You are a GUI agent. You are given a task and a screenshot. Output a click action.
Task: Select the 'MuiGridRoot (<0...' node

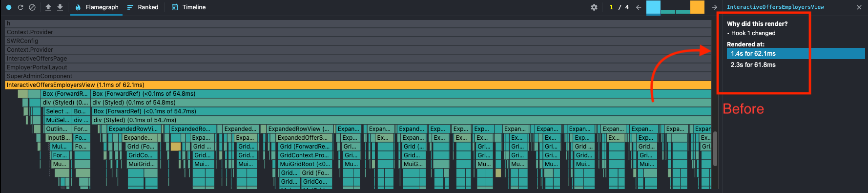[306, 164]
